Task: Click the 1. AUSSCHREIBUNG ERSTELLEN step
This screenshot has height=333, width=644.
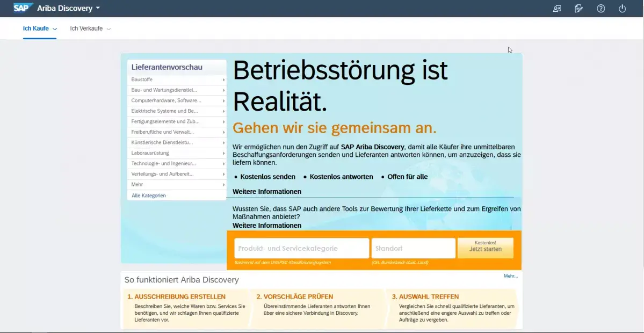Action: pyautogui.click(x=176, y=296)
